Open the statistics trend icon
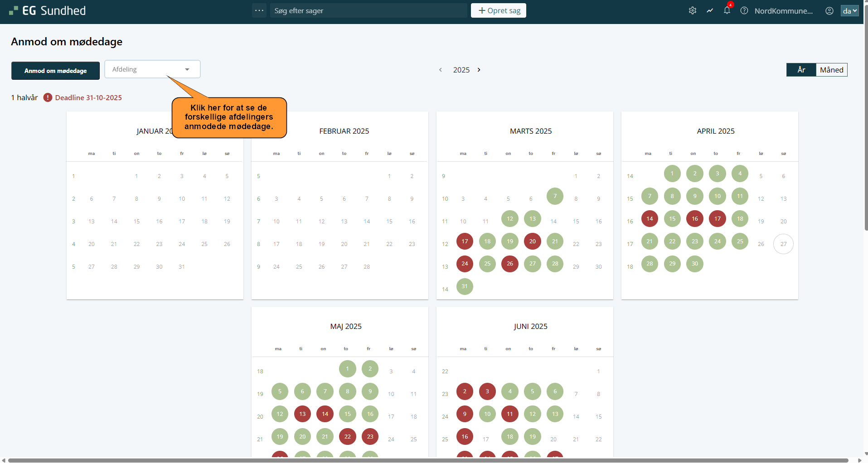Image resolution: width=868 pixels, height=463 pixels. point(710,10)
